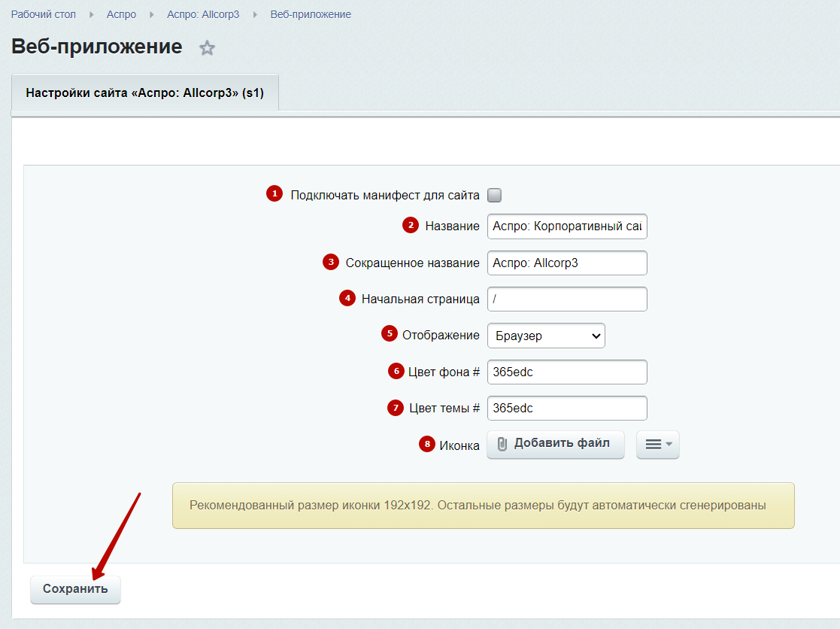Viewport: 840px width, 629px height.
Task: Go to Рабочий стол in the breadcrumb
Action: [44, 14]
